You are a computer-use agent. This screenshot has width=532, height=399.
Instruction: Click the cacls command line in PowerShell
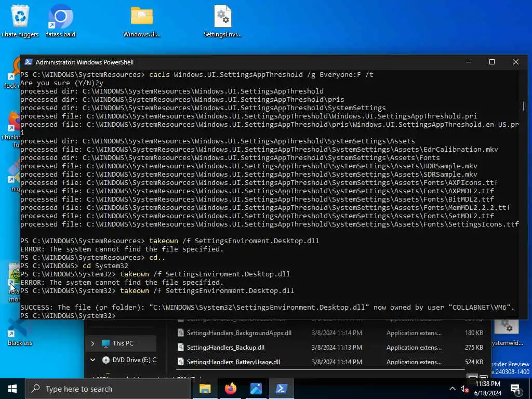(x=197, y=75)
